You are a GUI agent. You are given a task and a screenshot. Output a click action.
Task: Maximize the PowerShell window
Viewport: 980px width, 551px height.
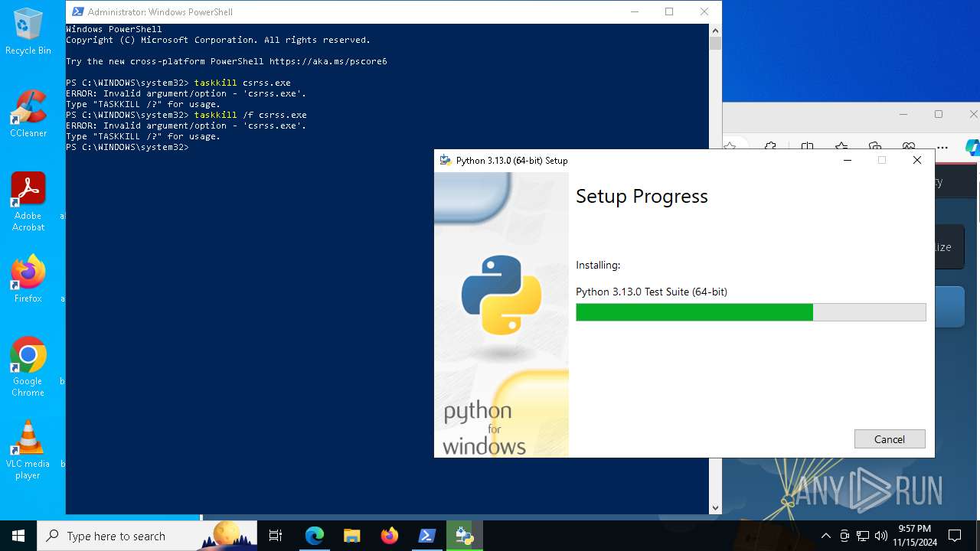click(x=669, y=11)
